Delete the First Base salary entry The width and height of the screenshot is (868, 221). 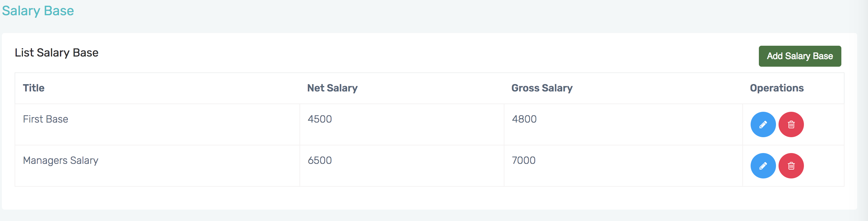[x=791, y=124]
